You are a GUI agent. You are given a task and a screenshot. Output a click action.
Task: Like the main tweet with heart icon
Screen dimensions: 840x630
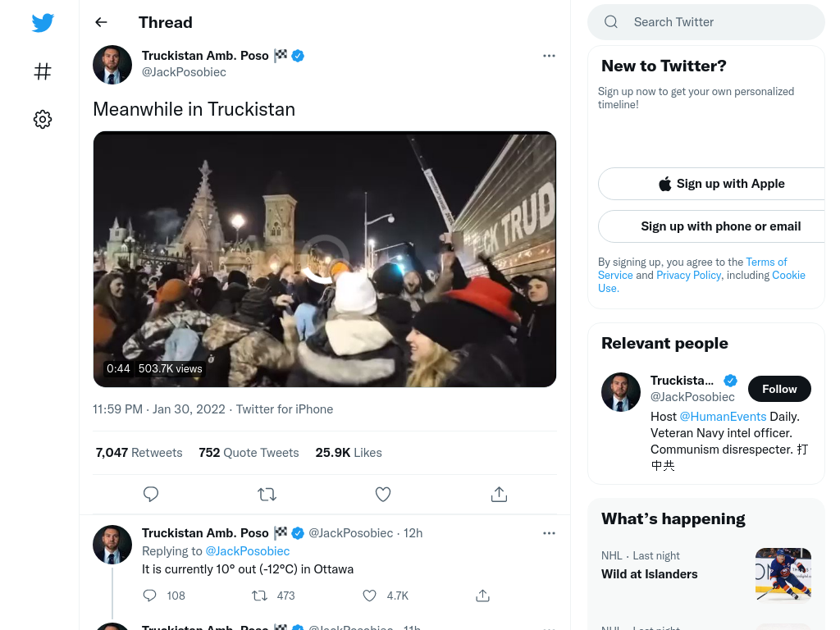[383, 494]
